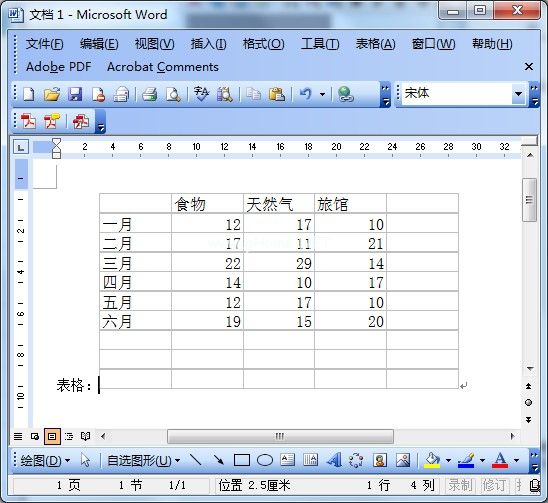The image size is (548, 503).
Task: Close the document with menu bar X
Action: (x=529, y=66)
